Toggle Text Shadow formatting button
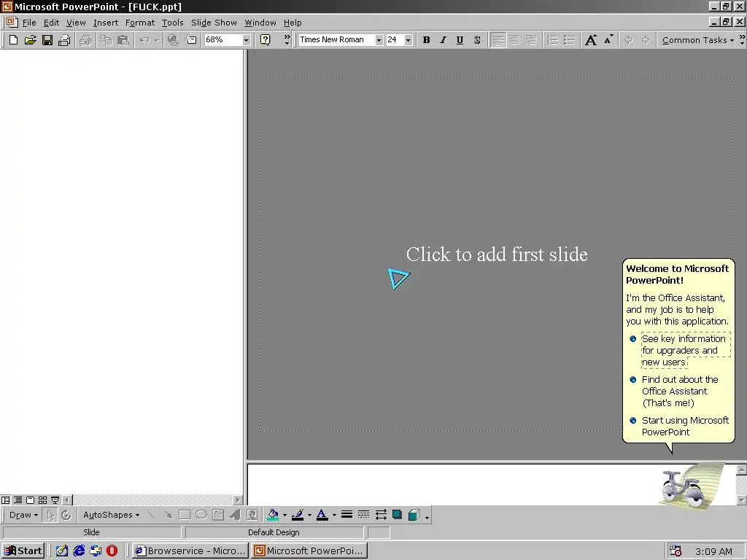Viewport: 747px width, 560px height. (x=477, y=40)
